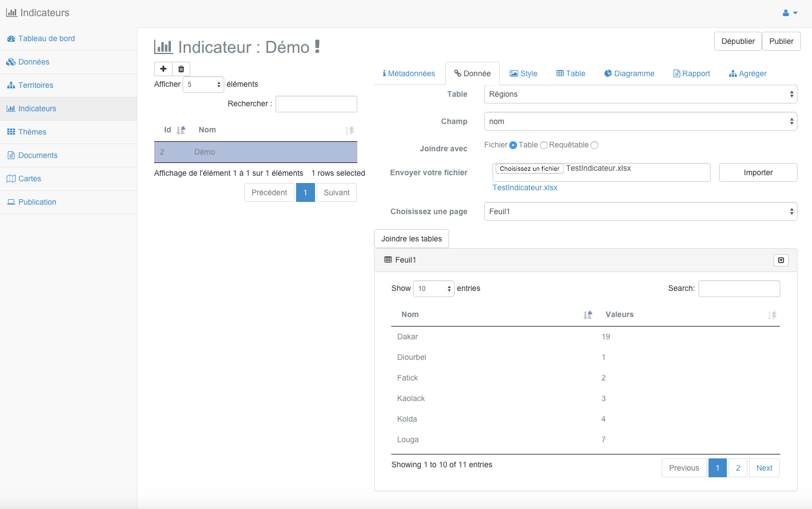Go to page 2 of Feuil1 entries
This screenshot has height=509, width=812.
[x=738, y=468]
